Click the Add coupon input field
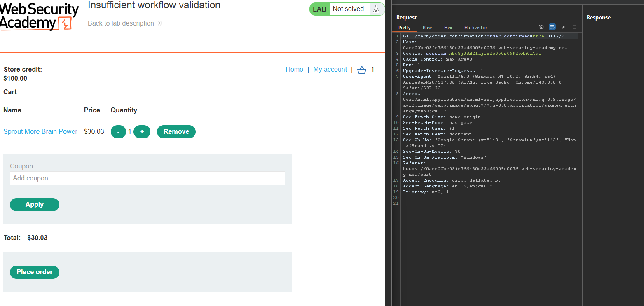The image size is (644, 306). [x=148, y=178]
